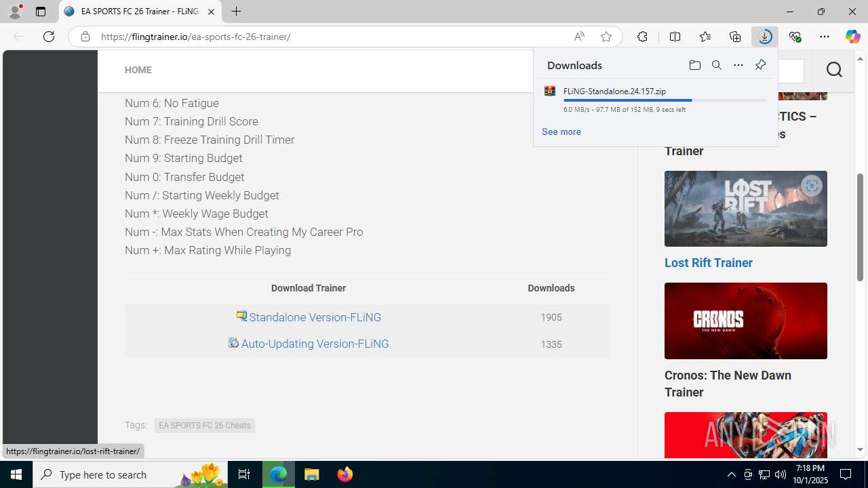
Task: Open the Edge profile icon
Action: click(x=15, y=12)
